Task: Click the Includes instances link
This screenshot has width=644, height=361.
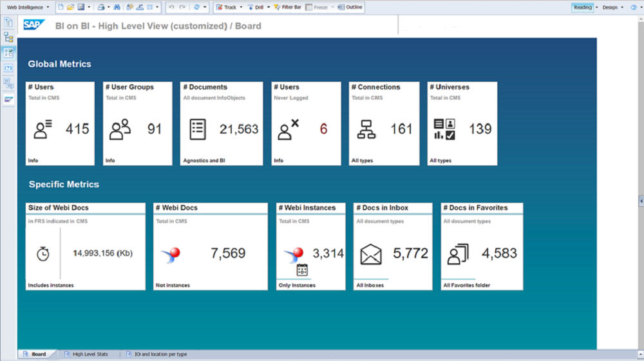Action: [x=51, y=285]
